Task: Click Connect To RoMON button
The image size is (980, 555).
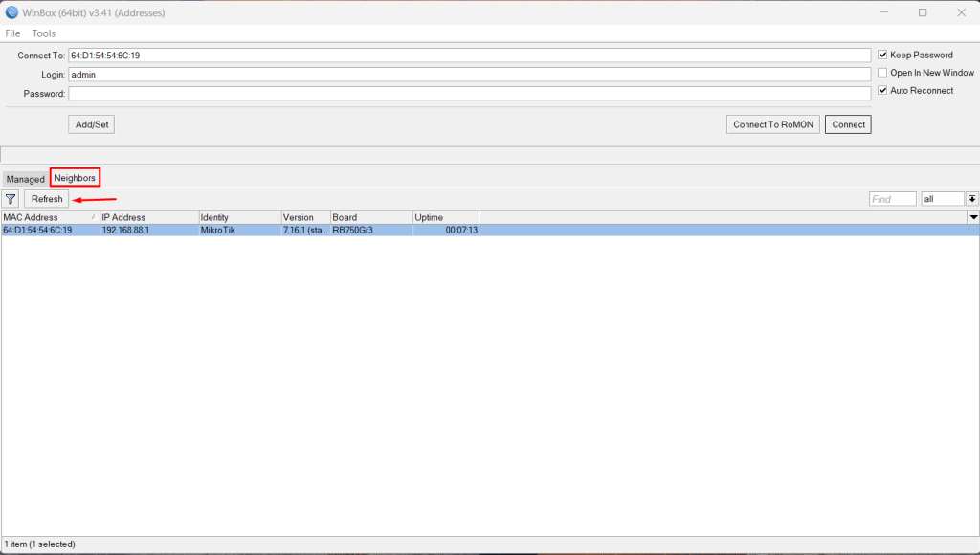Action: 773,124
